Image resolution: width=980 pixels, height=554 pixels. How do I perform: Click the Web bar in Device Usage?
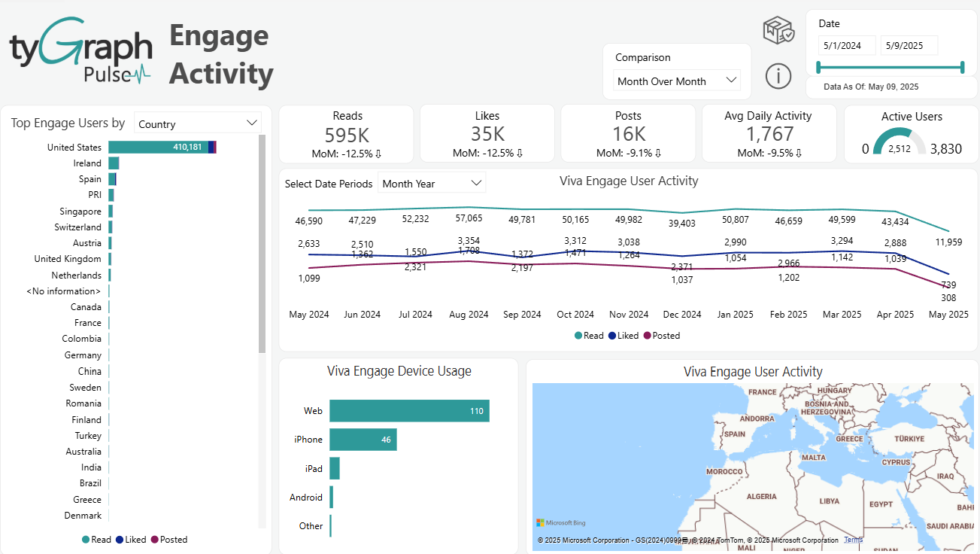point(409,411)
